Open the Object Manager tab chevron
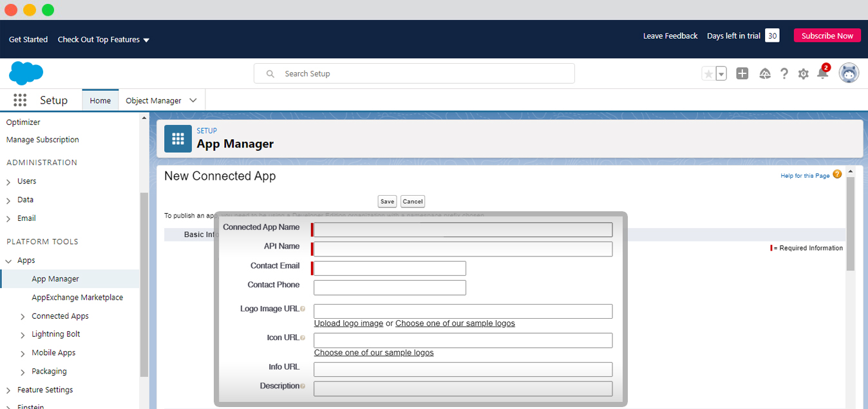This screenshot has width=868, height=409. tap(193, 100)
